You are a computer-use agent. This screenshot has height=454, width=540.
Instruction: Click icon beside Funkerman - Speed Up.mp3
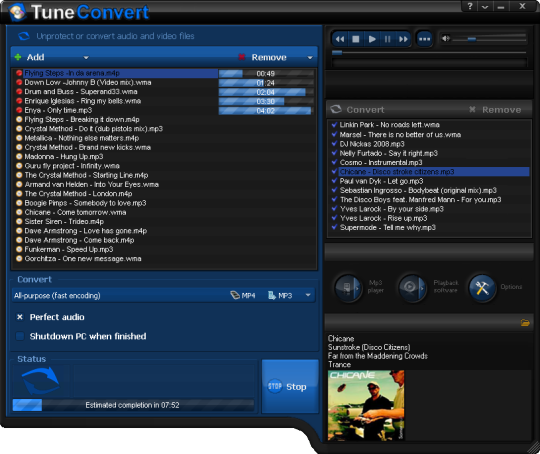pos(19,249)
